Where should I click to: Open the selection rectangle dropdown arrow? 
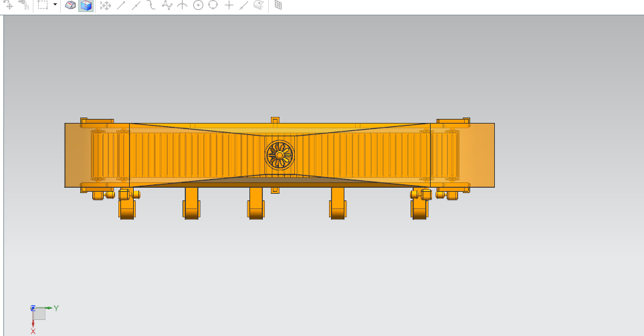55,5
